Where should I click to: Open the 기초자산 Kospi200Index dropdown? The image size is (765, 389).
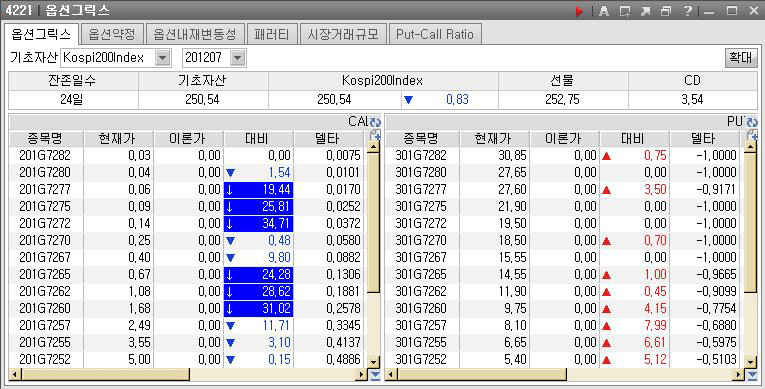click(x=162, y=58)
